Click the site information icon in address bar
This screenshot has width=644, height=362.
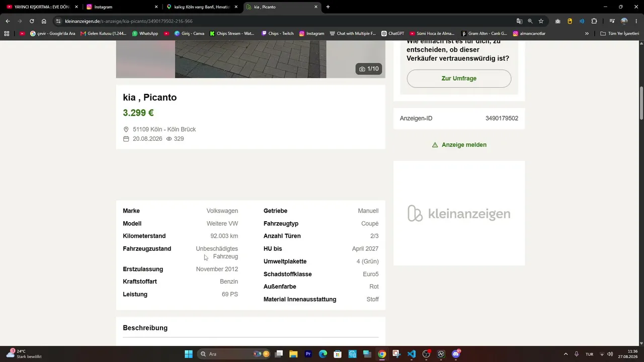pos(58,21)
